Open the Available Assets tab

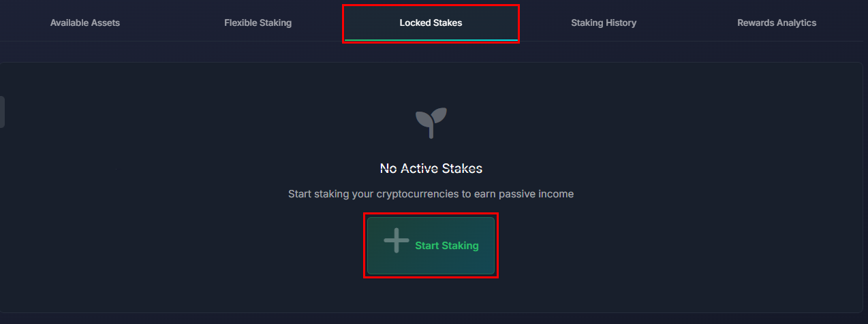pyautogui.click(x=84, y=23)
